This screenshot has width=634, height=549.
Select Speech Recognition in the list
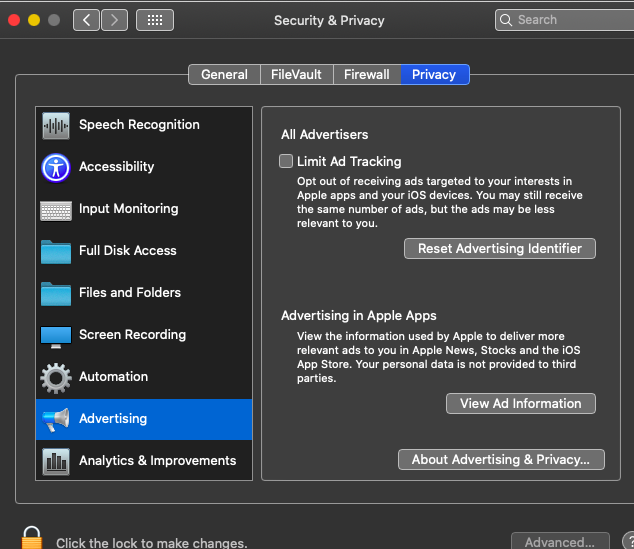(144, 125)
